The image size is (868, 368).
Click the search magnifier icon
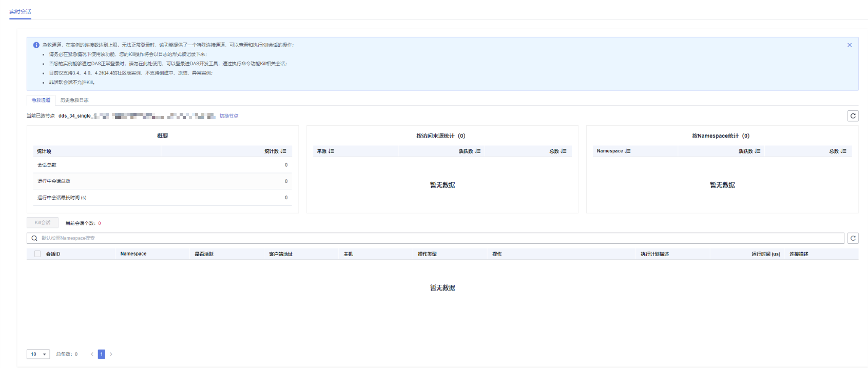tap(34, 238)
